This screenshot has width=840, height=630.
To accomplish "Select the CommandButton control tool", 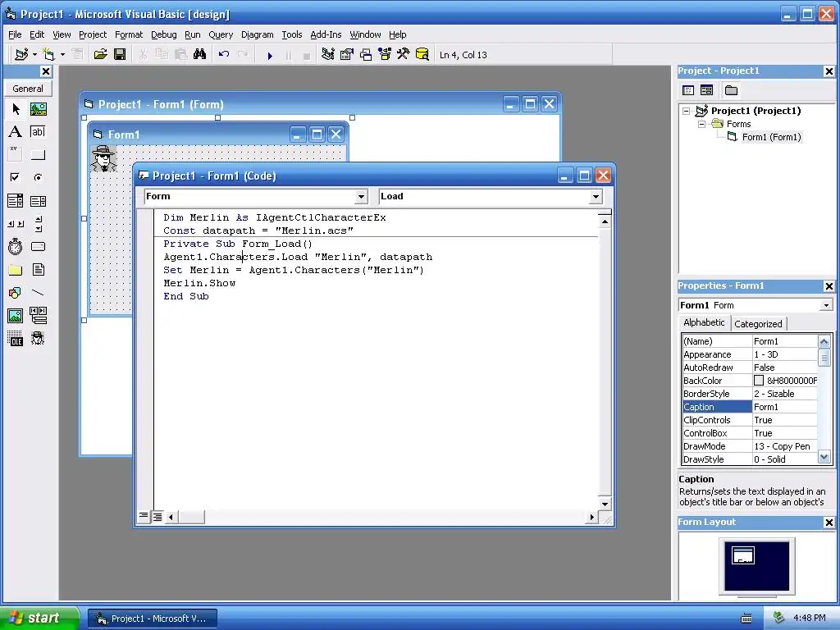I will 38,155.
